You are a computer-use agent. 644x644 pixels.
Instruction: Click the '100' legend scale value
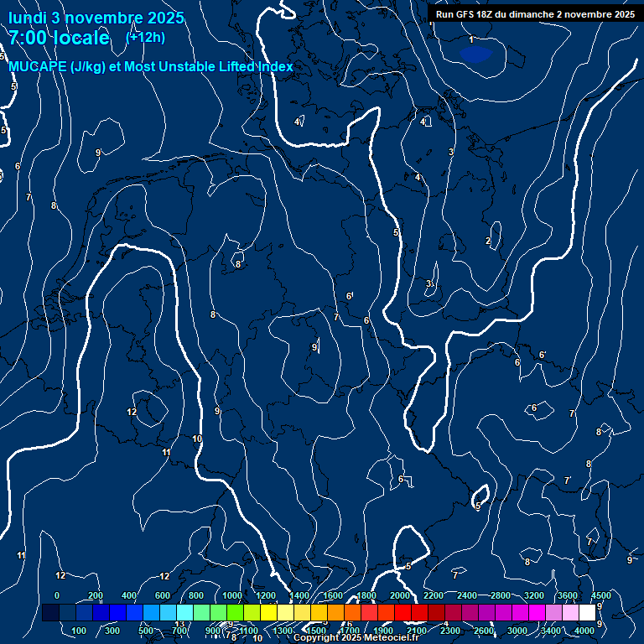(x=80, y=631)
